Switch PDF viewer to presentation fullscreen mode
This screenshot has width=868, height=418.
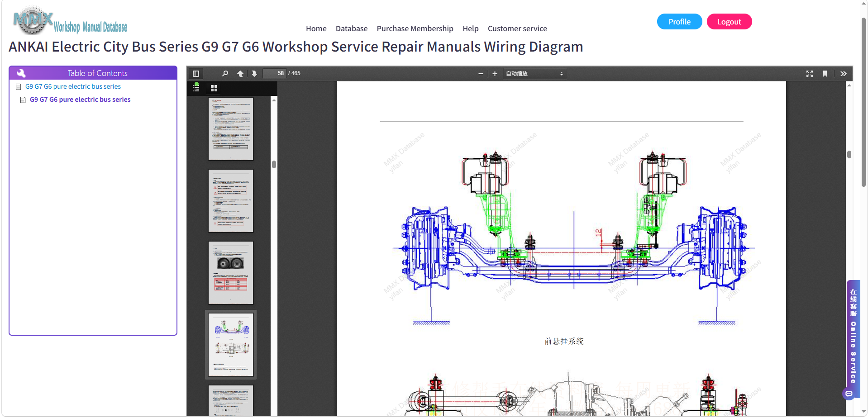pos(810,74)
